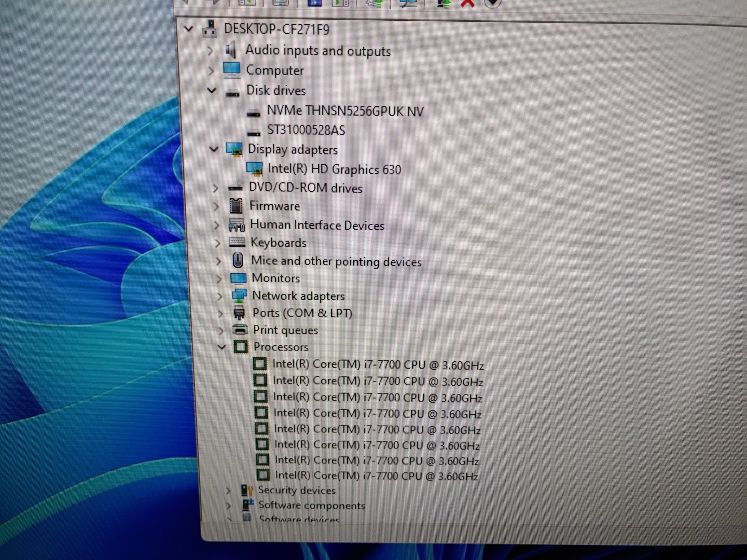Image resolution: width=747 pixels, height=560 pixels.
Task: Select the i7-7700 entry directly below Processors
Action: click(x=378, y=365)
